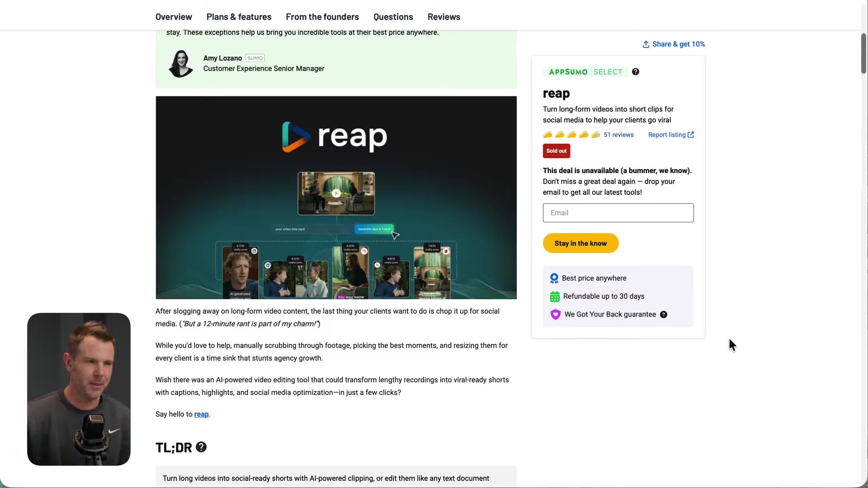This screenshot has width=868, height=488.
Task: Click the AppSumo Select logo
Action: [x=585, y=72]
